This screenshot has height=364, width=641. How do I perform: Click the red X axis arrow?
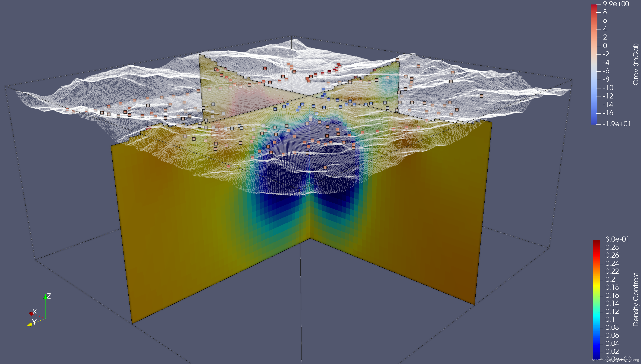pyautogui.click(x=31, y=314)
